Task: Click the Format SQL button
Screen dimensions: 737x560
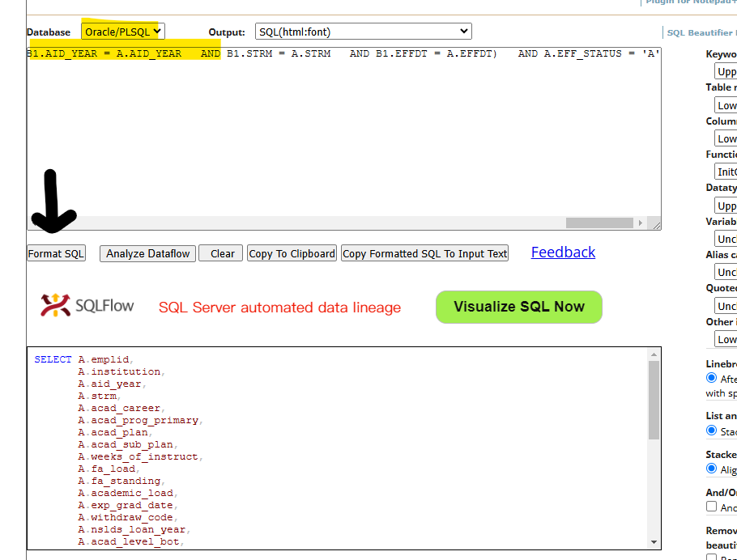Action: click(x=57, y=253)
